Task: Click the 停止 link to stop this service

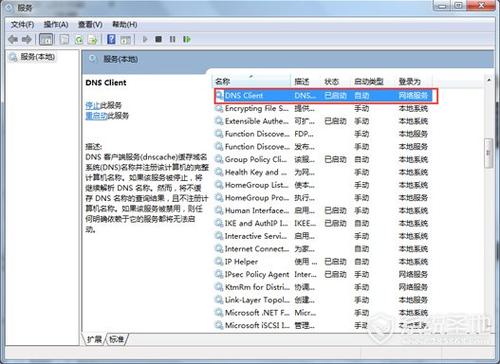Action: (93, 106)
